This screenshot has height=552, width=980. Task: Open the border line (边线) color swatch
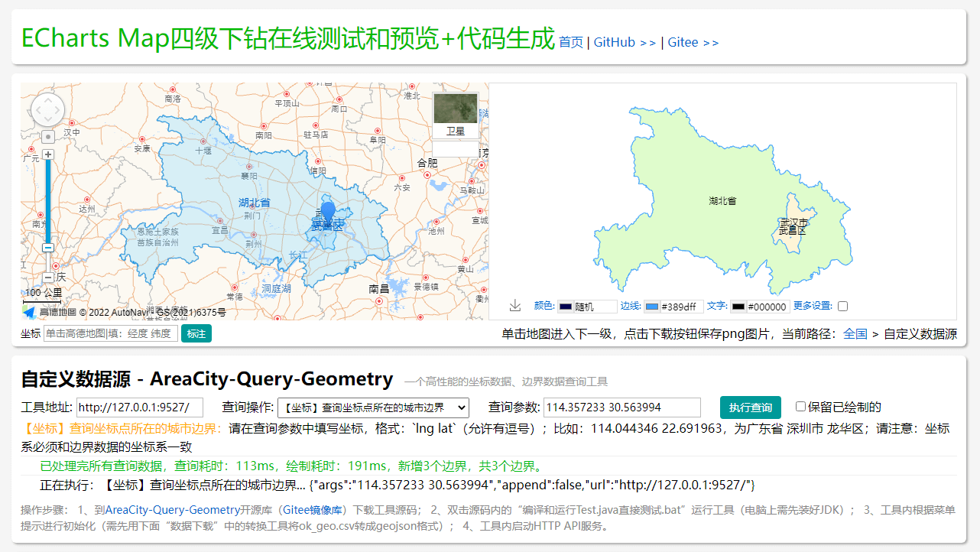[652, 307]
